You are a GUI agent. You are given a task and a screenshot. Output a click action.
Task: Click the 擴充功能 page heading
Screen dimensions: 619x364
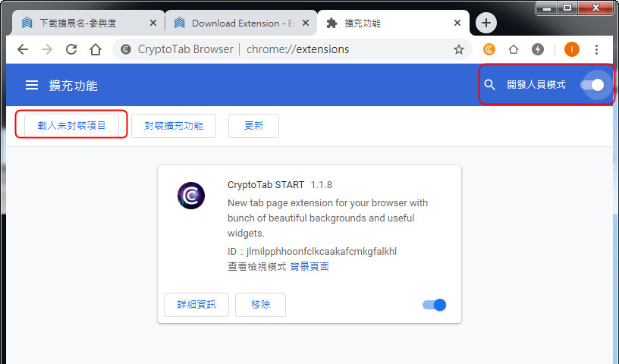[73, 86]
